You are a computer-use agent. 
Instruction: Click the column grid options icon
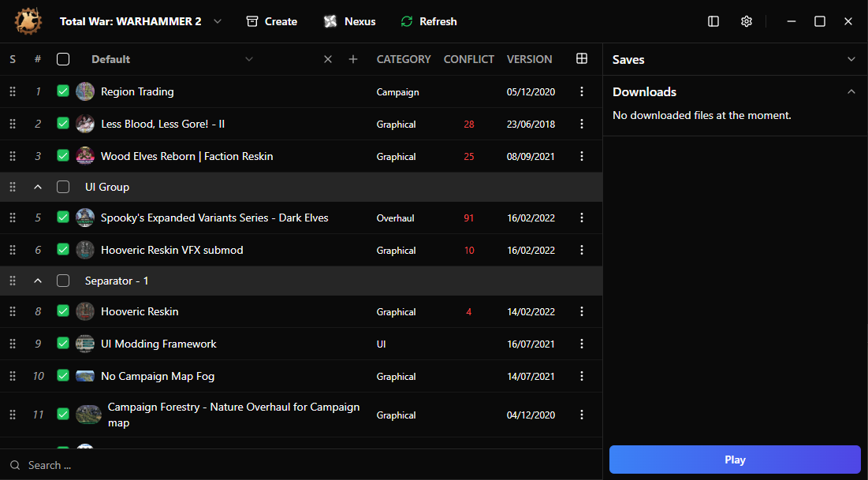pos(581,58)
